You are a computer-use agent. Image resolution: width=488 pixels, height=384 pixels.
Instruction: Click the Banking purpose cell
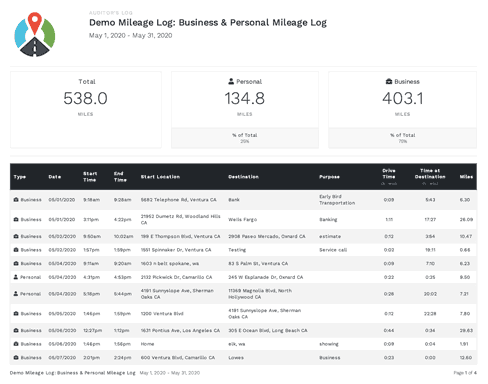[328, 219]
